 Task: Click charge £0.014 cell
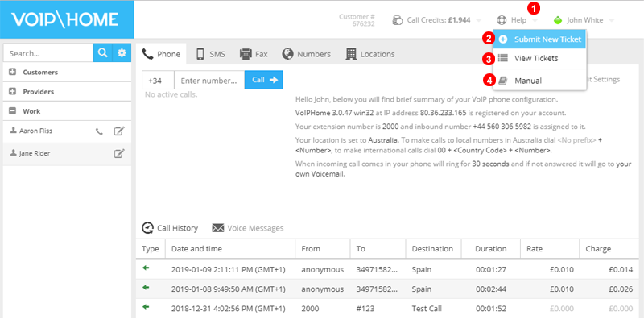click(621, 270)
